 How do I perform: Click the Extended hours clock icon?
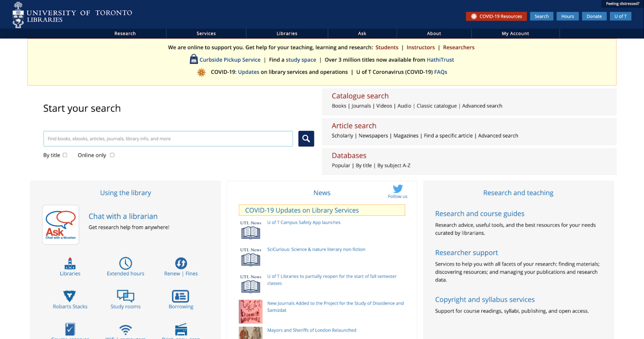[x=125, y=263]
